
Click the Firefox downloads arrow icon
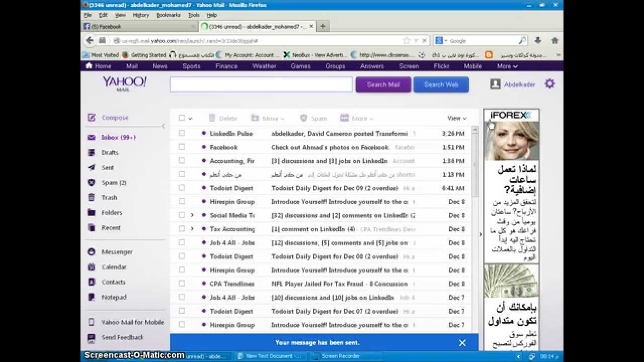pos(538,41)
